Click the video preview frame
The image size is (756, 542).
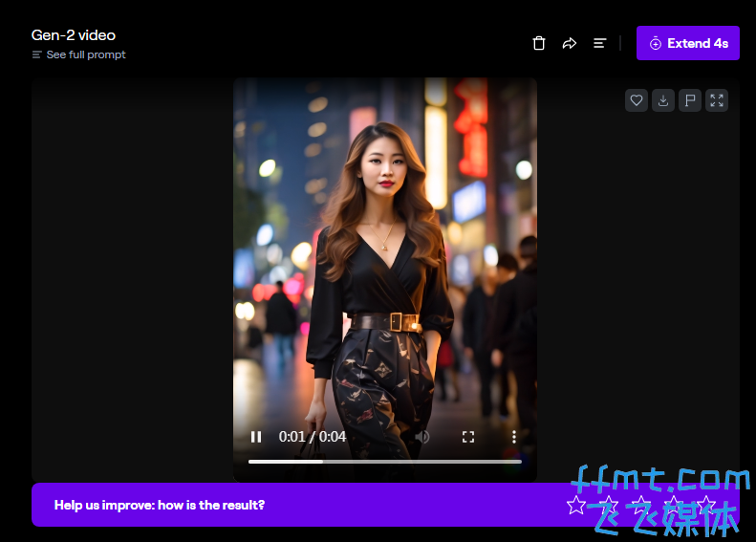385,280
